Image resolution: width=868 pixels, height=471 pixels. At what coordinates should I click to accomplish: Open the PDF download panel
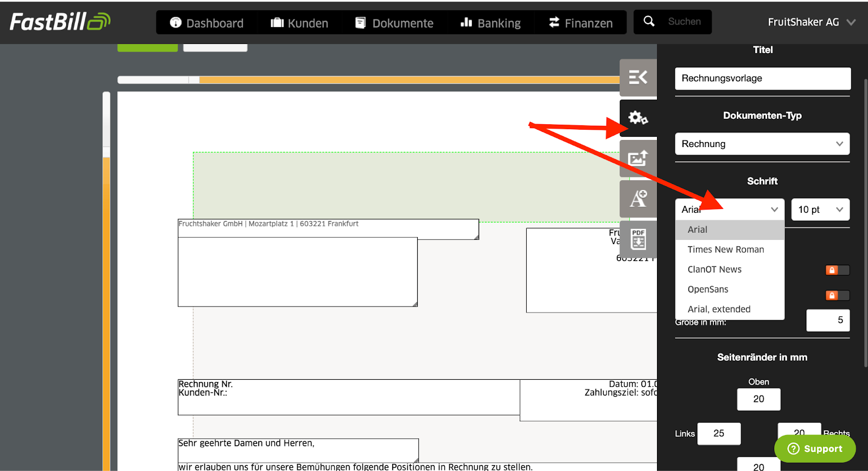click(638, 239)
